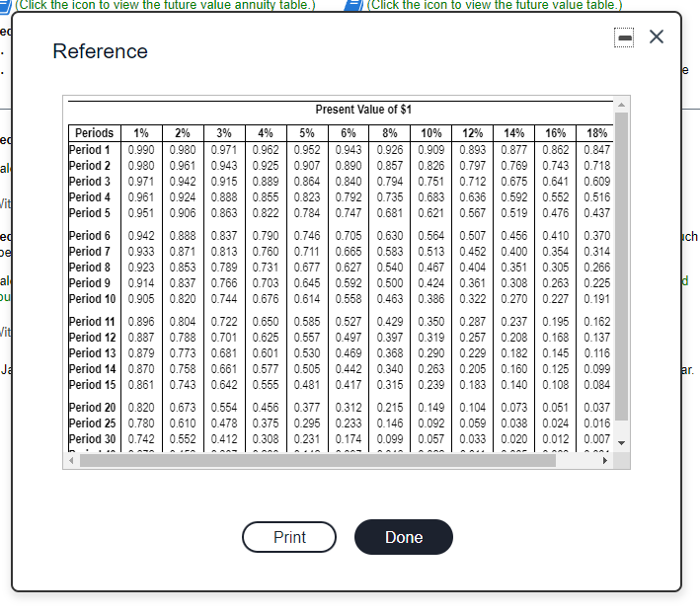The width and height of the screenshot is (700, 615).
Task: Click value 0.909 in Period 1 row
Action: click(x=431, y=149)
